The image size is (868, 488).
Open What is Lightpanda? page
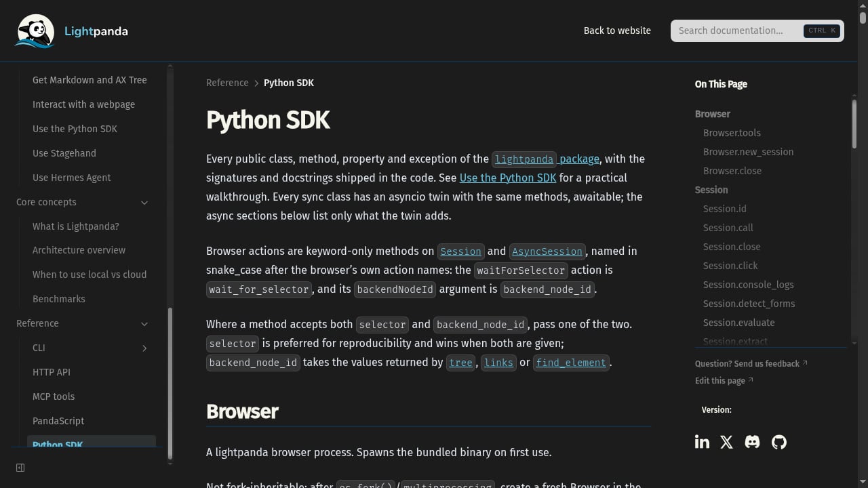point(76,226)
